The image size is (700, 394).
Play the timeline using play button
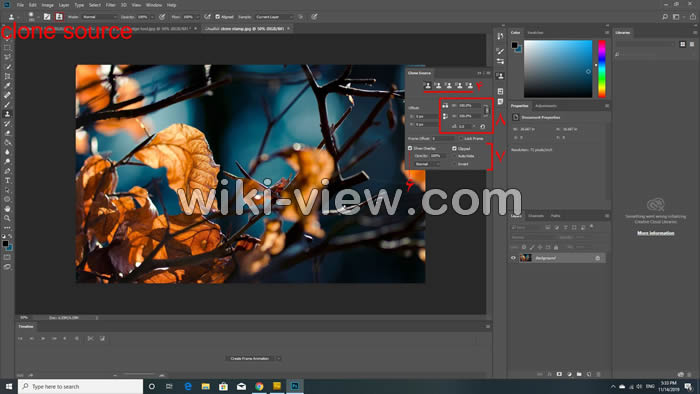pos(43,339)
